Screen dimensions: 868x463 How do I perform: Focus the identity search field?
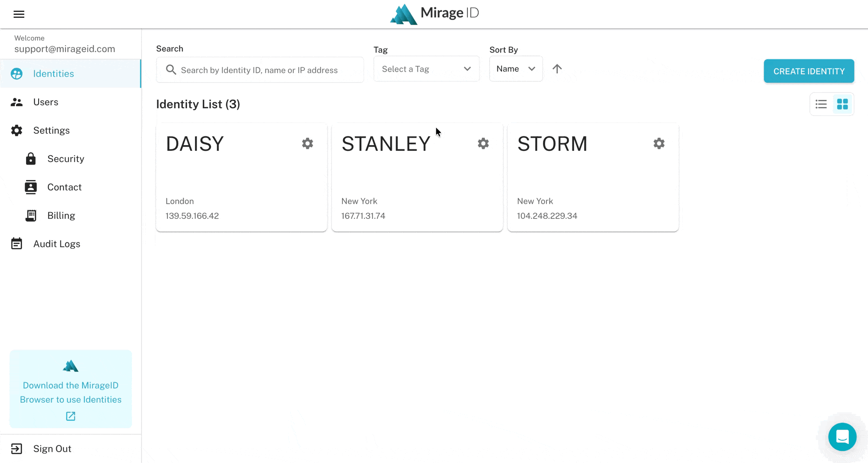pos(260,70)
